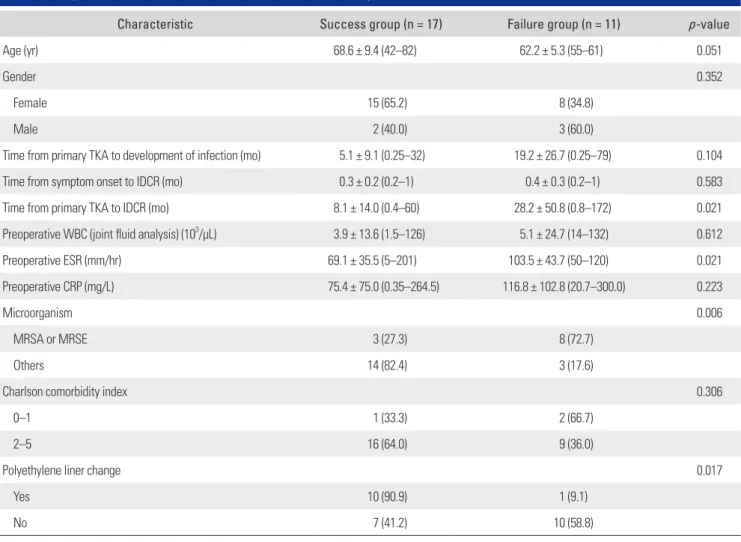Select the cell '3 (17.6)'
Image resolution: width=741 pixels, height=542 pixels.
pyautogui.click(x=576, y=365)
